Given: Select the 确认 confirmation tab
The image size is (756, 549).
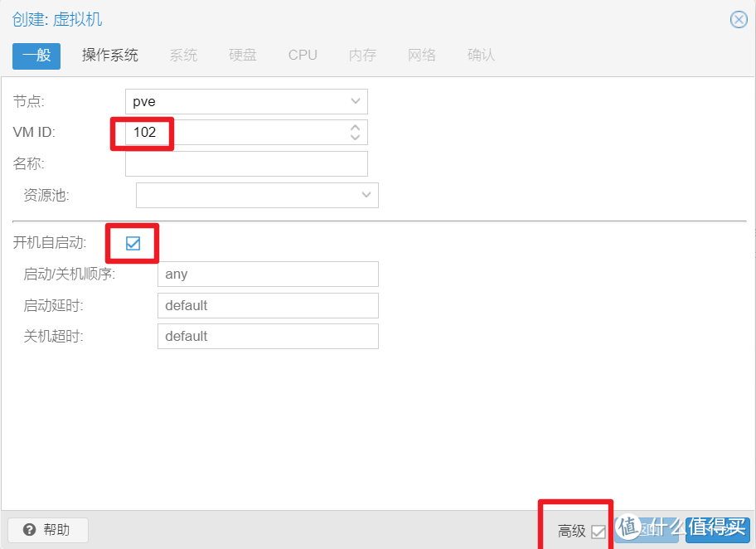Looking at the screenshot, I should [481, 55].
